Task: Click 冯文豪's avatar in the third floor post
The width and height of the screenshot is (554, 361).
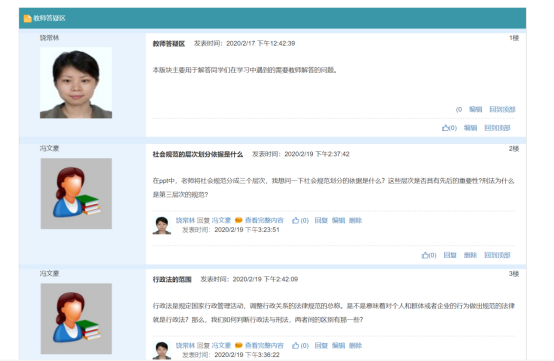Action: click(76, 319)
